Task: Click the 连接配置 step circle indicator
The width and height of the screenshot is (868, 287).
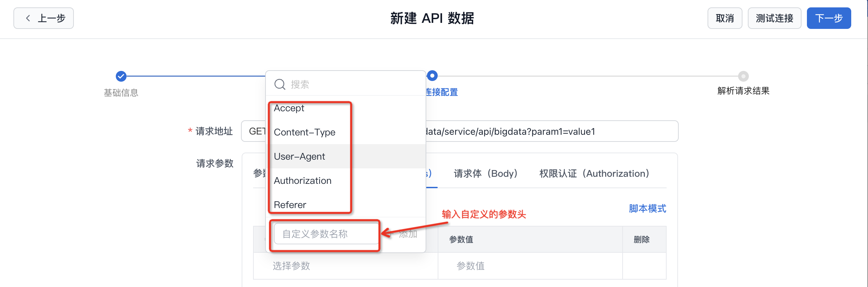Action: [432, 76]
